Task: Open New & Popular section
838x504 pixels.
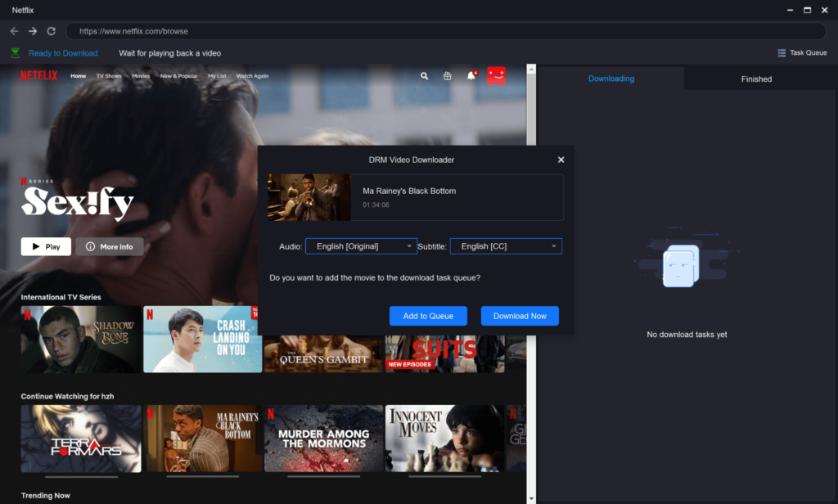Action: pos(179,75)
